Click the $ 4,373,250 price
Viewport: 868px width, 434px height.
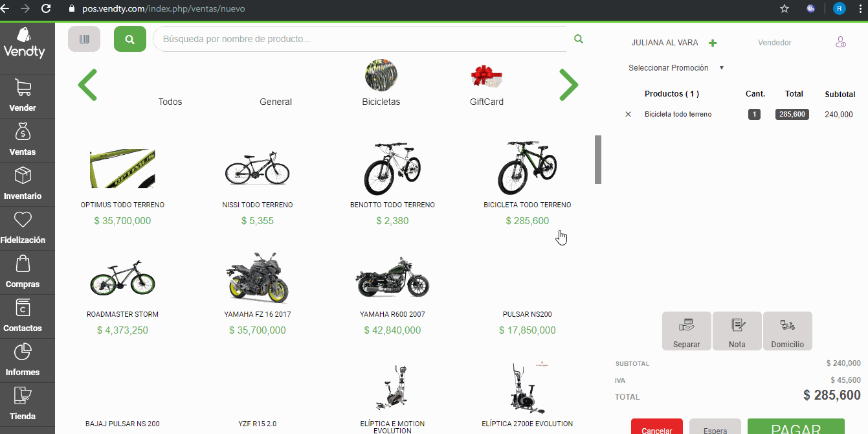pos(122,330)
